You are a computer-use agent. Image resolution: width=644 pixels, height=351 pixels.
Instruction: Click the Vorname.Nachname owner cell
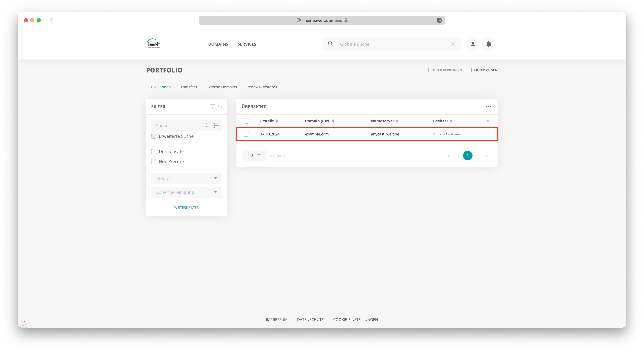447,134
